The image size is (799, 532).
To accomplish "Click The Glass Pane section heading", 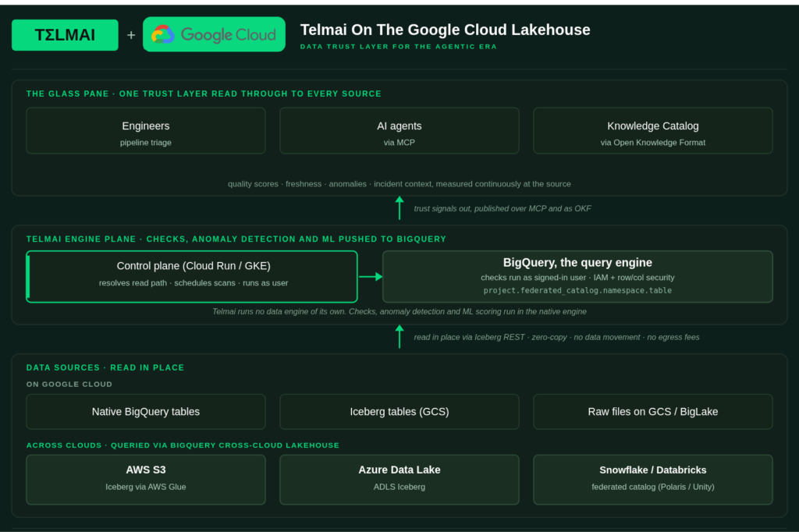I will 204,94.
